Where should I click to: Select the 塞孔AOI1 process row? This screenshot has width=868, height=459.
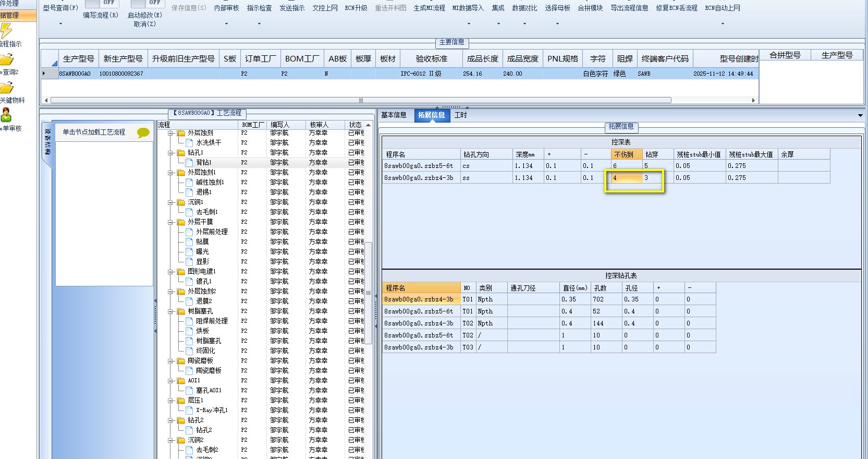point(209,391)
